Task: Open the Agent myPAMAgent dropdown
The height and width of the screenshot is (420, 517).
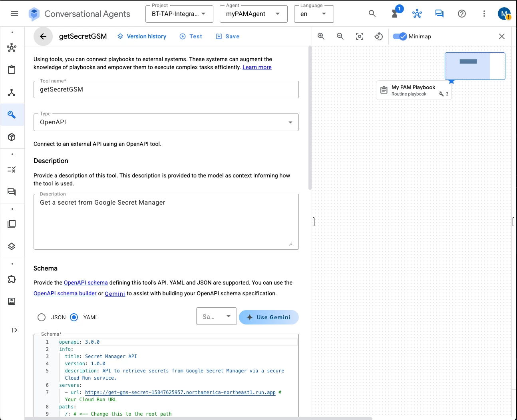Action: (253, 14)
